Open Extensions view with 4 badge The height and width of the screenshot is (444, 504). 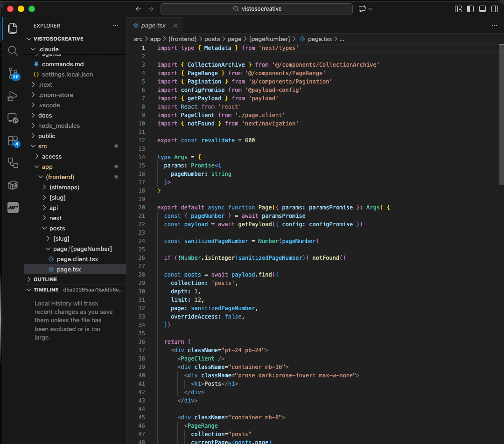point(13,141)
